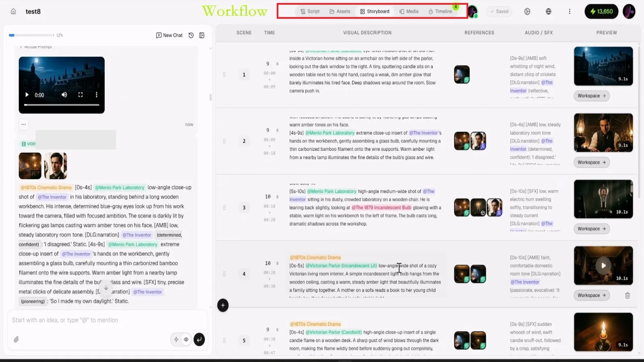
Task: Click the ellipsis button below video
Action: tap(24, 124)
